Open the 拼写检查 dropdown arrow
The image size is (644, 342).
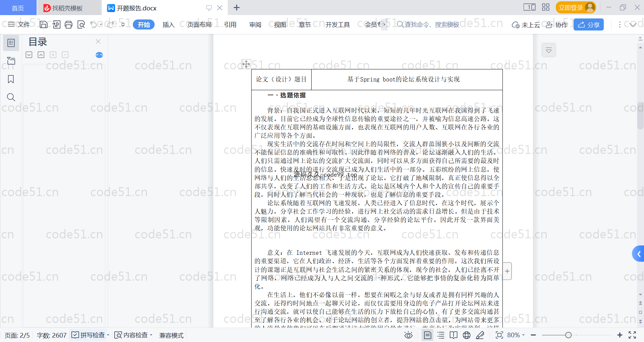click(x=108, y=335)
